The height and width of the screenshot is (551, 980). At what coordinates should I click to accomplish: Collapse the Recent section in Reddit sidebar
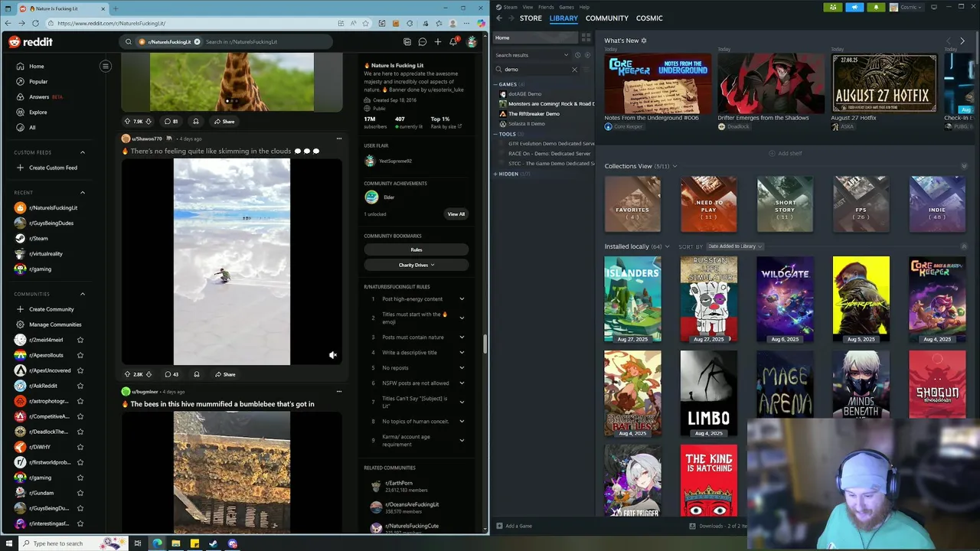[x=83, y=193]
